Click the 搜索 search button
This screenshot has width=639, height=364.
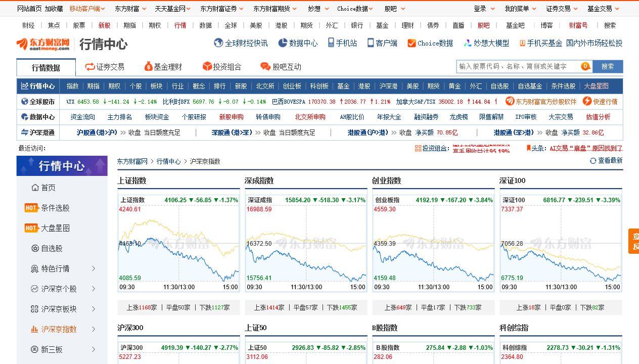[x=608, y=66]
